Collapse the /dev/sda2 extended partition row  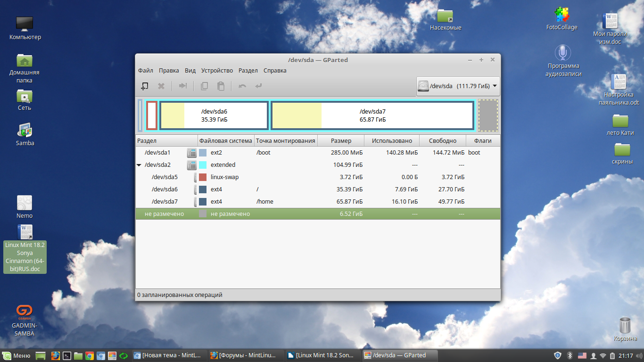point(139,165)
